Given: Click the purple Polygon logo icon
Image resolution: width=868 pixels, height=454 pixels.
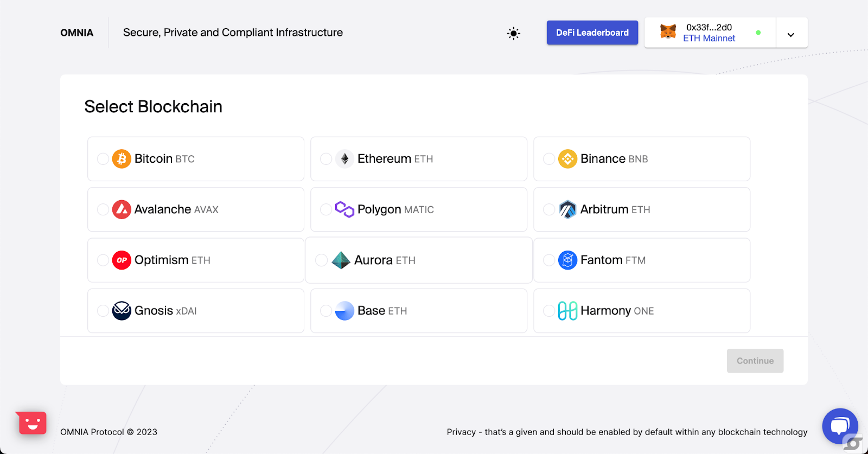Looking at the screenshot, I should (x=344, y=209).
